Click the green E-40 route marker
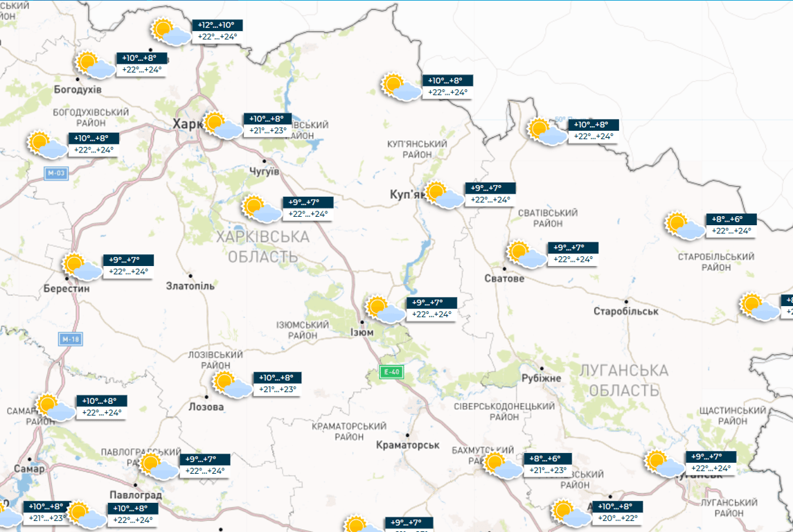Screen dimensions: 793x532 [391, 373]
